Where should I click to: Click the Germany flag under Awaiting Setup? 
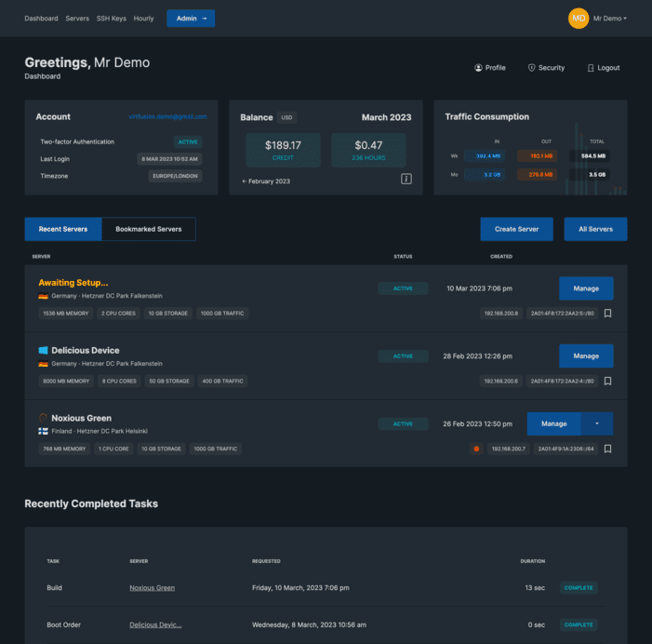[43, 296]
